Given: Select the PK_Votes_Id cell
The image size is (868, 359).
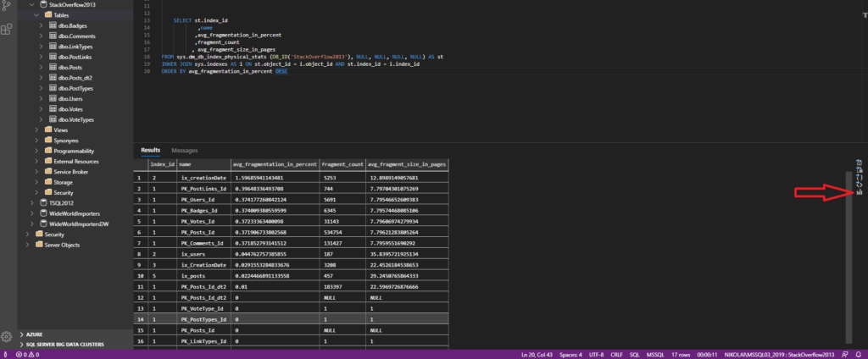Looking at the screenshot, I should pos(203,222).
